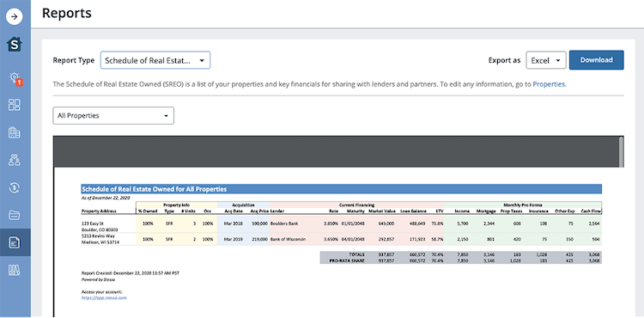Click the 'Acquisition' column group header
644x318 pixels.
(x=243, y=205)
